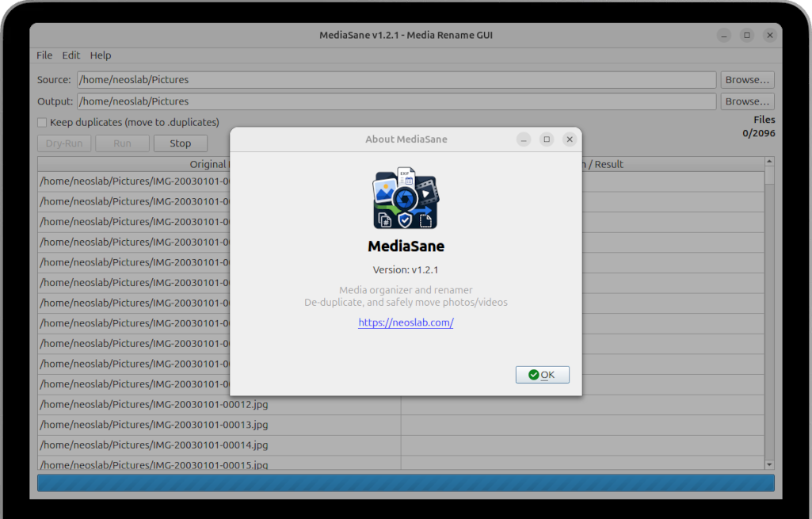
Task: Select the IMG-20030101-00012.jpg row
Action: pyautogui.click(x=401, y=405)
